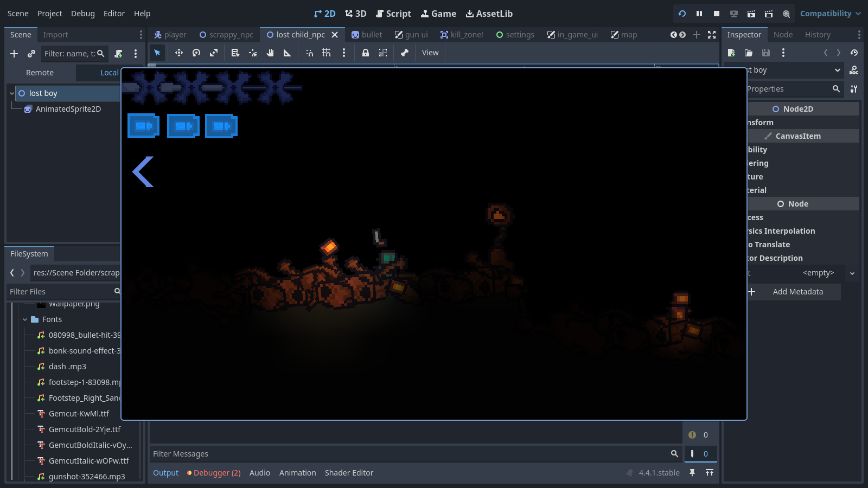Collapse the lost boy node tree

[12, 93]
